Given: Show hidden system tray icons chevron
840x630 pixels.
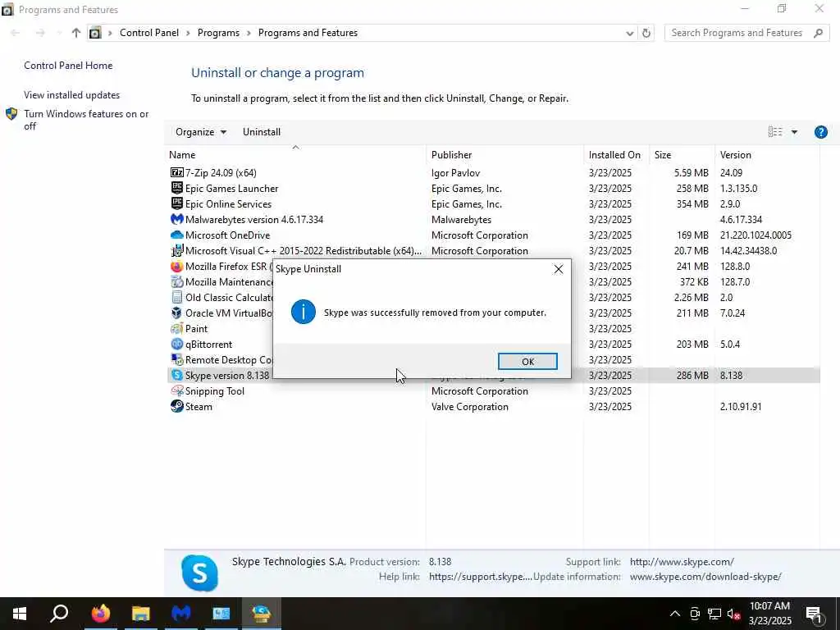Looking at the screenshot, I should point(675,614).
